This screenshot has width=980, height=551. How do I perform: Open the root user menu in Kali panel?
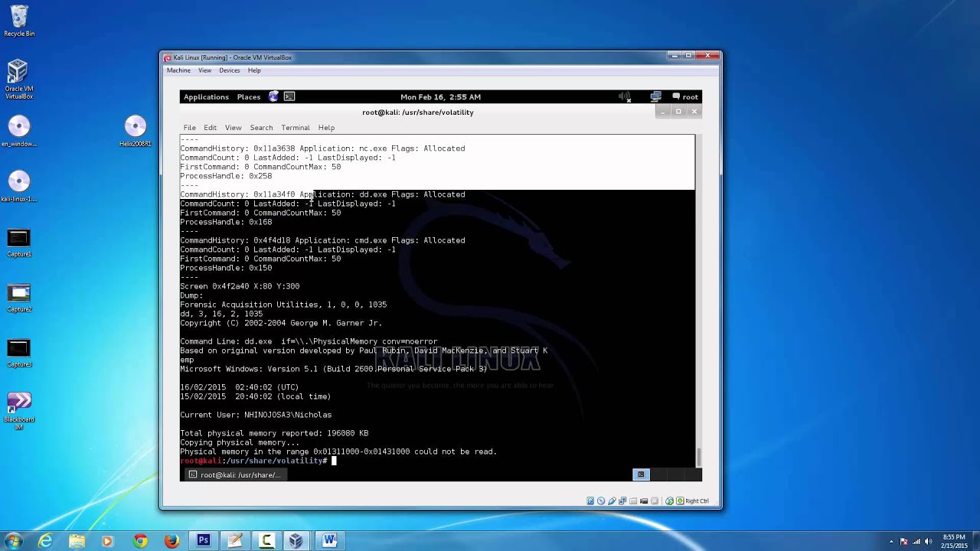tap(685, 97)
